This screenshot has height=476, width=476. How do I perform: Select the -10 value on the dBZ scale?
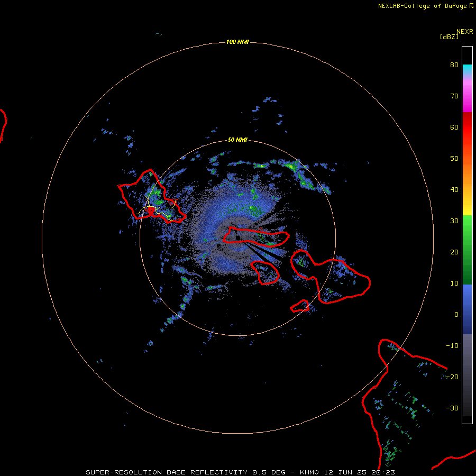coord(452,346)
